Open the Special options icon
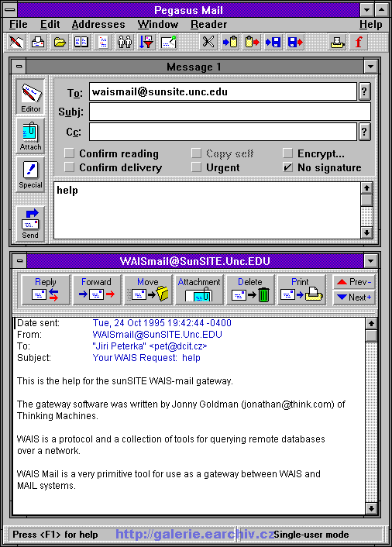392x547 pixels. 30,174
